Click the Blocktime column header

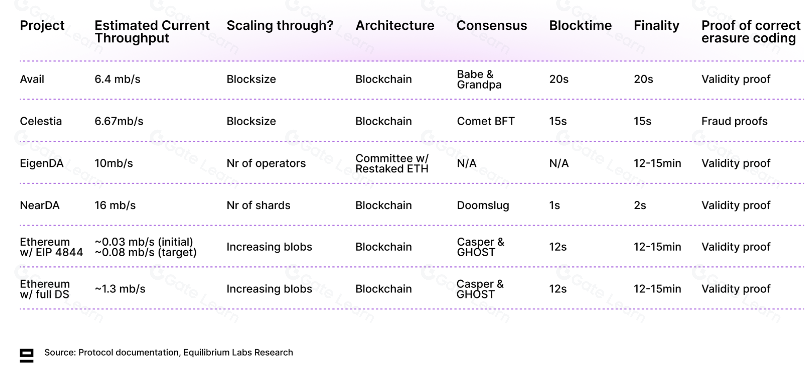(x=580, y=25)
